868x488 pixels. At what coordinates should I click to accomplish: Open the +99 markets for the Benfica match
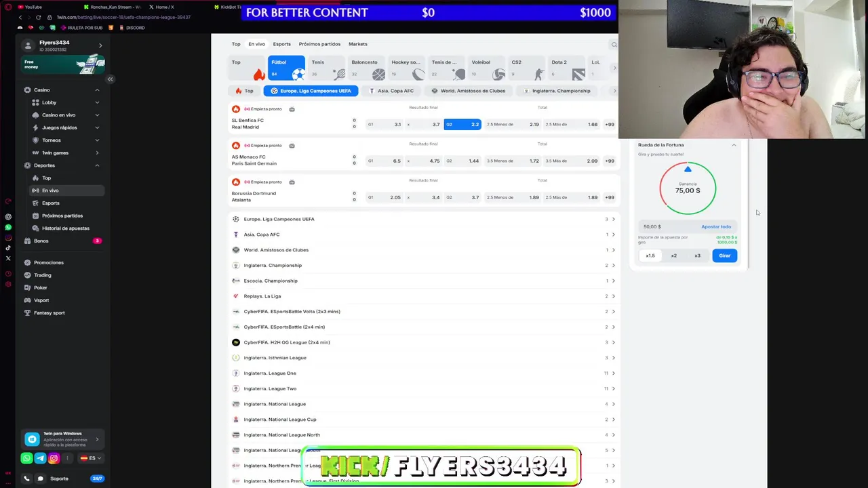610,125
